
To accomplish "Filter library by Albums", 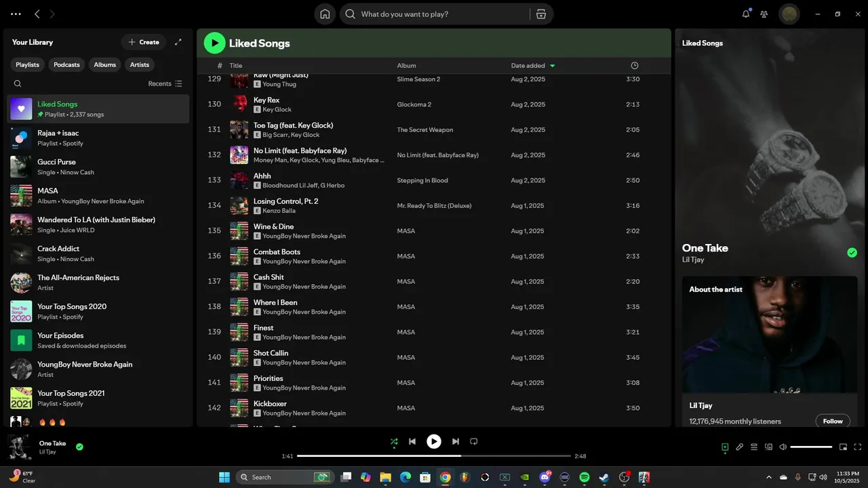I will pyautogui.click(x=105, y=64).
